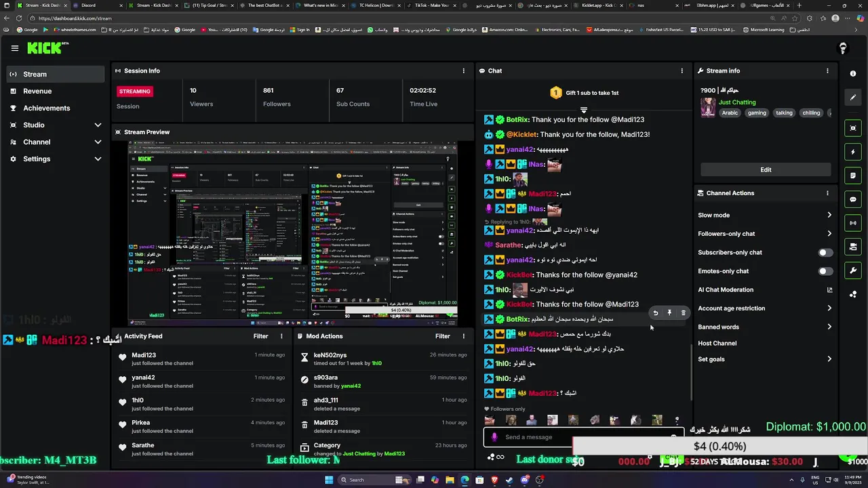
Task: Click the profile icon at top right
Action: (843, 48)
